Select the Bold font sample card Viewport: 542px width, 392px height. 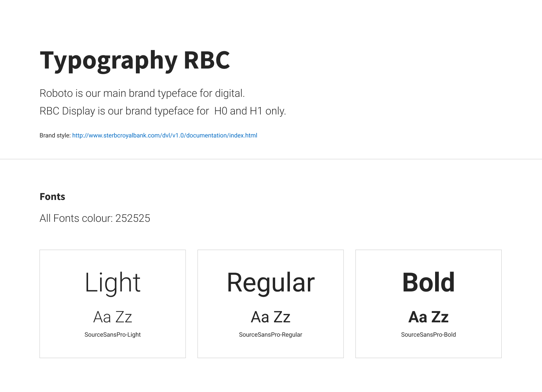tap(428, 304)
